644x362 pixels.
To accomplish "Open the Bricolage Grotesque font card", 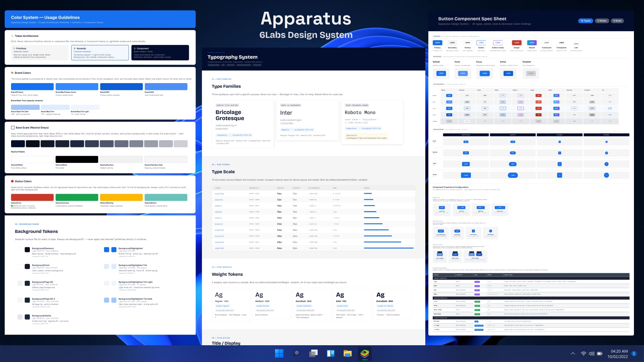I will 243,124.
